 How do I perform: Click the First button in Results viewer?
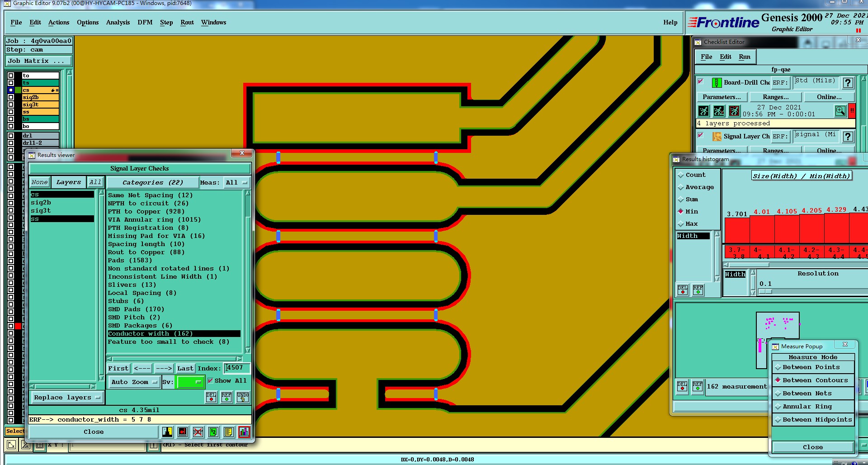pos(118,369)
